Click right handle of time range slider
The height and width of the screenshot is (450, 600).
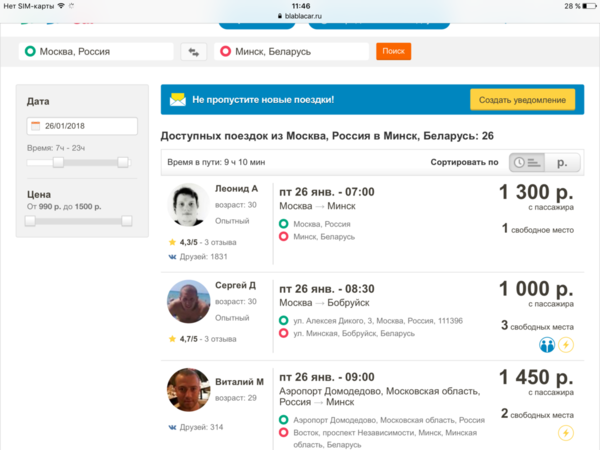123,162
